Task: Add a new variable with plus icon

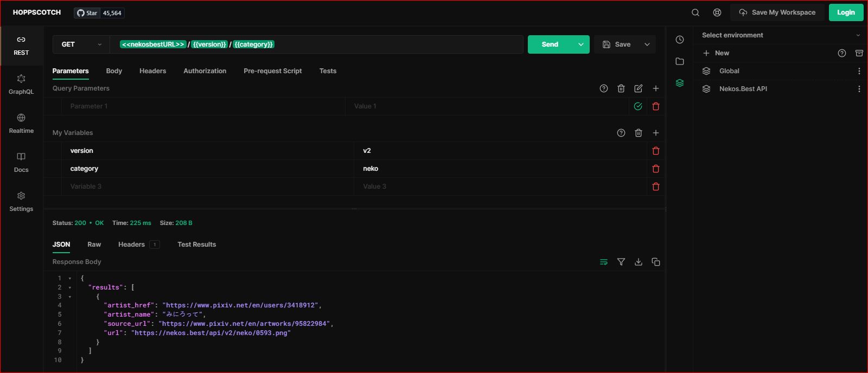Action: coord(656,133)
